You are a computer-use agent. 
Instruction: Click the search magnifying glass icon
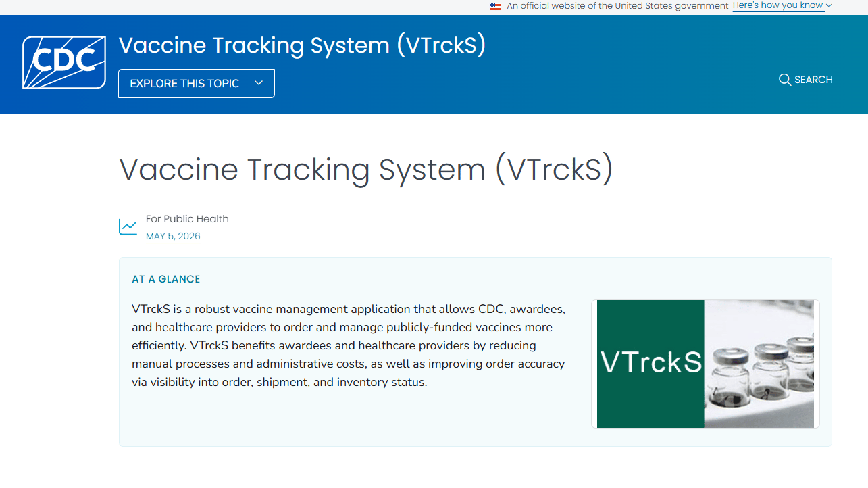coord(785,80)
